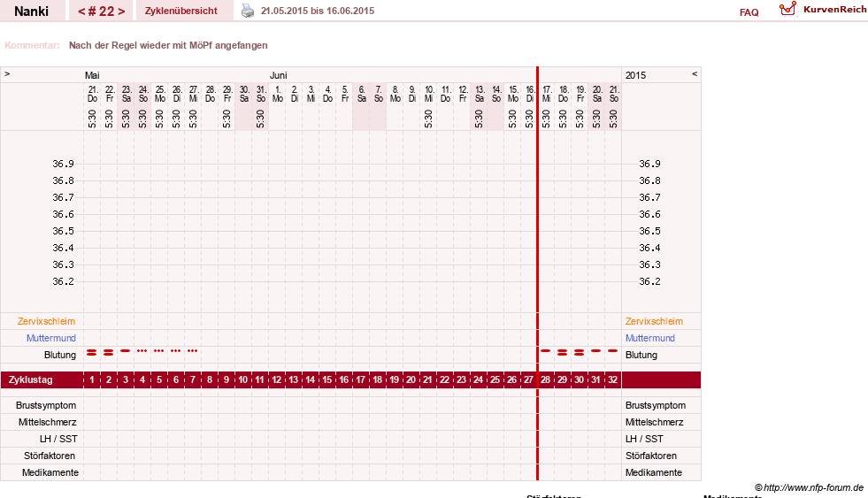868x498 pixels.
Task: Click spotting dots on cycle day 7
Action: (193, 351)
